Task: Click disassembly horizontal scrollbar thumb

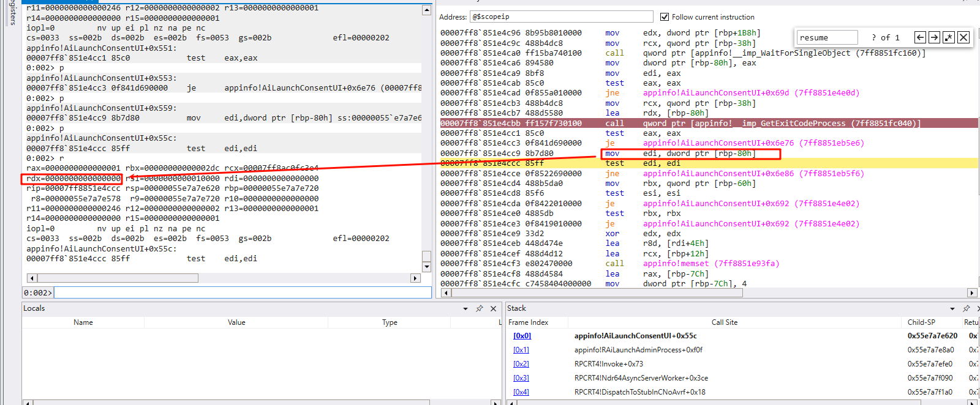Action: [597, 293]
